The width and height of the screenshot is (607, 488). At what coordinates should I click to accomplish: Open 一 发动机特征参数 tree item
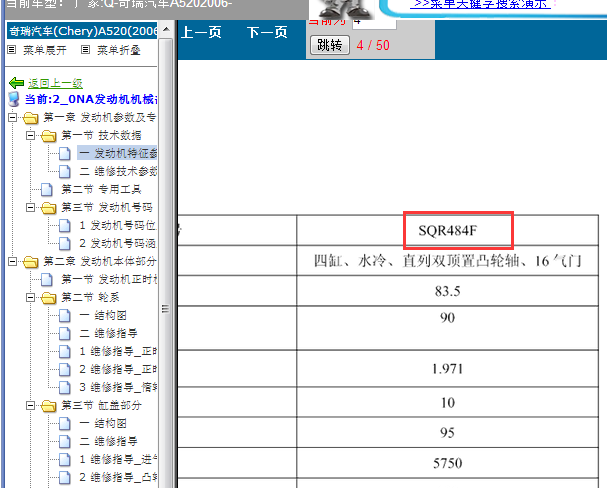click(x=118, y=153)
